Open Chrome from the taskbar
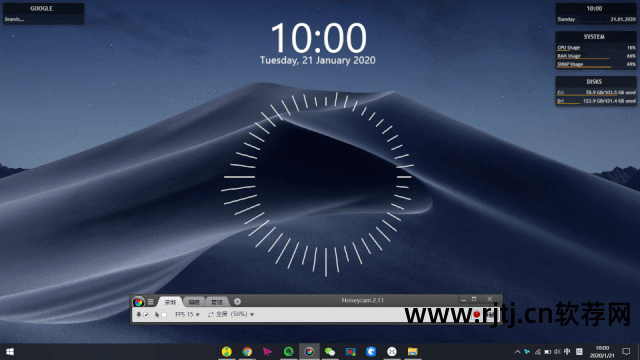Image resolution: width=640 pixels, height=360 pixels. pos(247,351)
